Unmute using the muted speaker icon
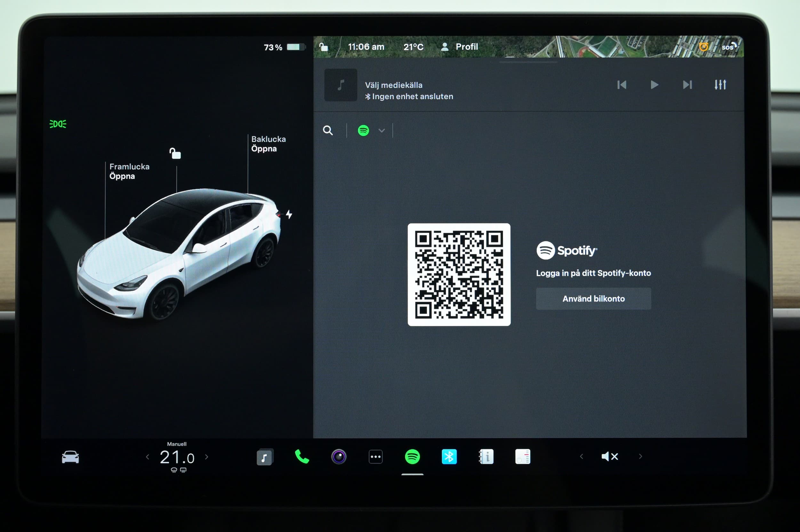 point(610,457)
